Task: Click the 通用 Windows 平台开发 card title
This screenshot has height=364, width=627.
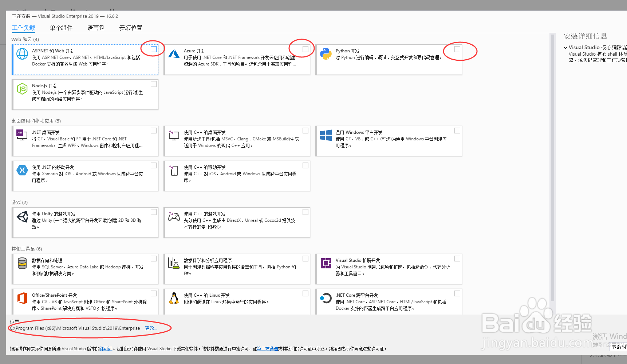Action: (x=359, y=132)
